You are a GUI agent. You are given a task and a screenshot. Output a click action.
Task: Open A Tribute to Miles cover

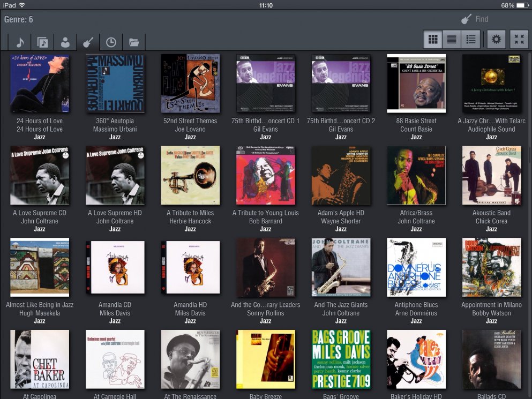coord(190,176)
